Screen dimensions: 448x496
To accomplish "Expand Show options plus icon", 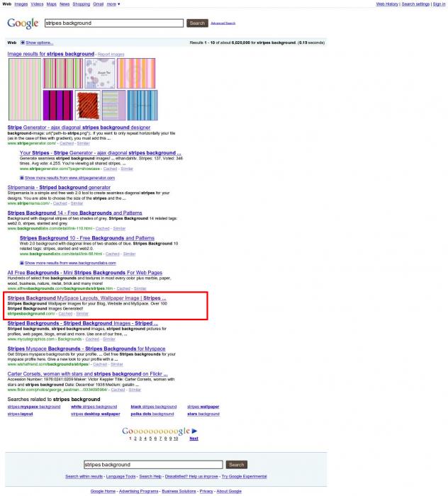I will pyautogui.click(x=23, y=43).
